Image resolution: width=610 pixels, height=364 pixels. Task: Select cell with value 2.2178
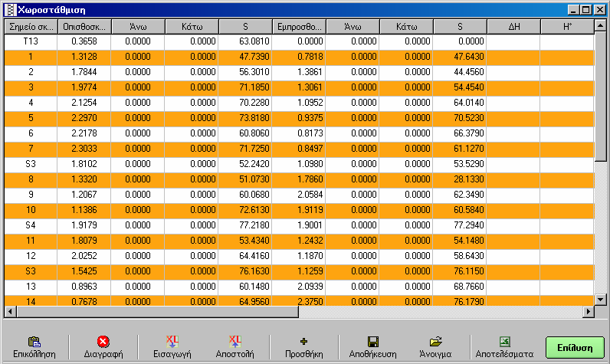point(84,133)
